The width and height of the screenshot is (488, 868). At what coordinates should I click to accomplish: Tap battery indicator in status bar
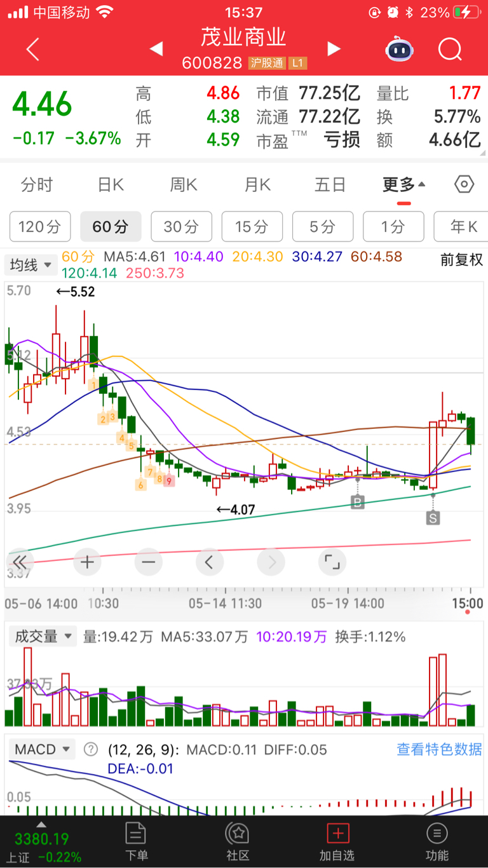tap(467, 12)
